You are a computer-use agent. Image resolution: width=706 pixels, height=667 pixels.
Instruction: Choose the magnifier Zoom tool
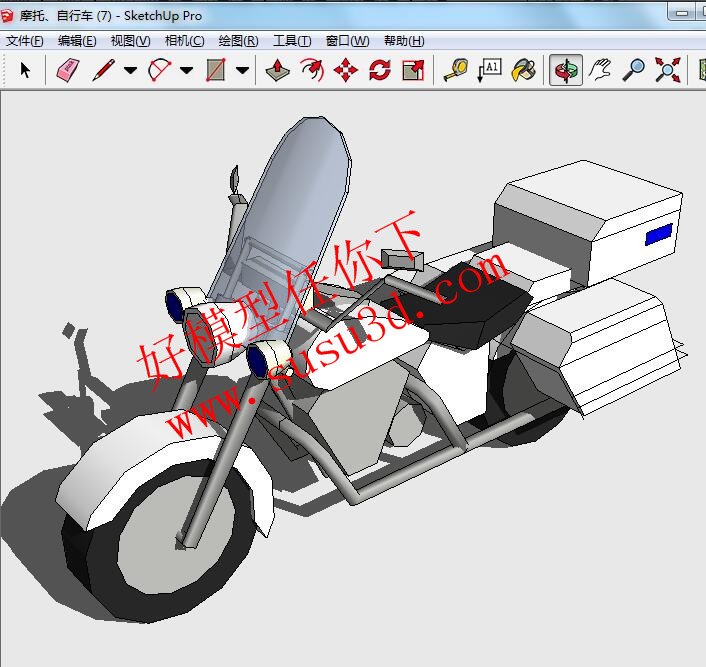pyautogui.click(x=634, y=70)
